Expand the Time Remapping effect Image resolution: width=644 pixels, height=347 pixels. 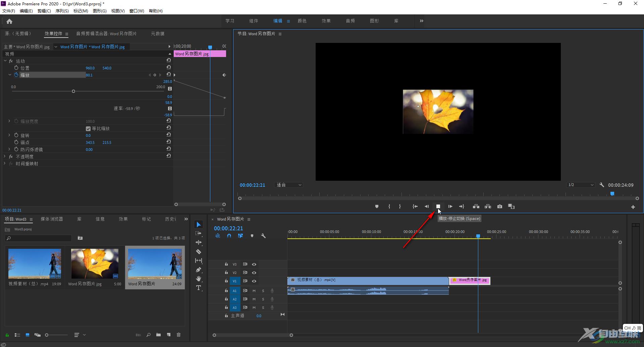pyautogui.click(x=5, y=163)
